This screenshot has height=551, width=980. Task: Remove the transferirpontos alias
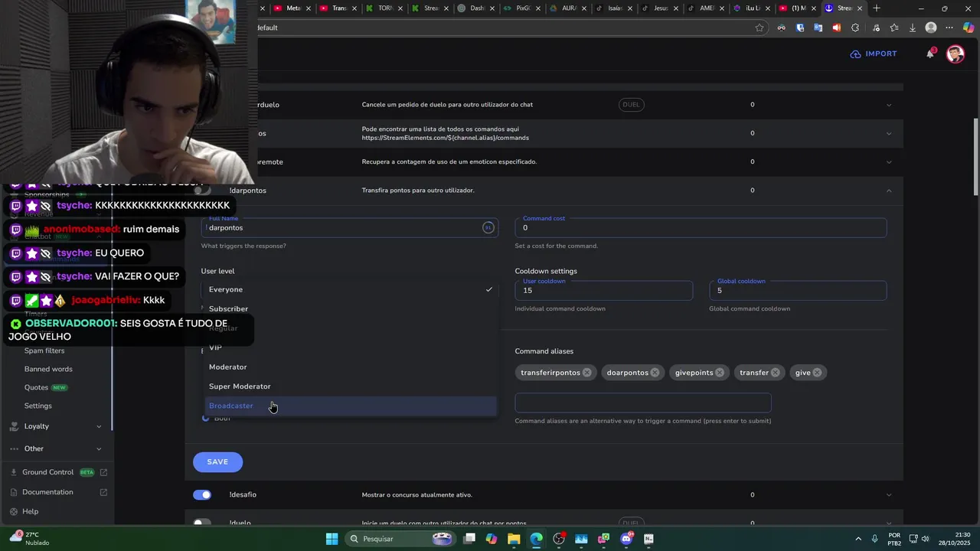[x=586, y=373]
